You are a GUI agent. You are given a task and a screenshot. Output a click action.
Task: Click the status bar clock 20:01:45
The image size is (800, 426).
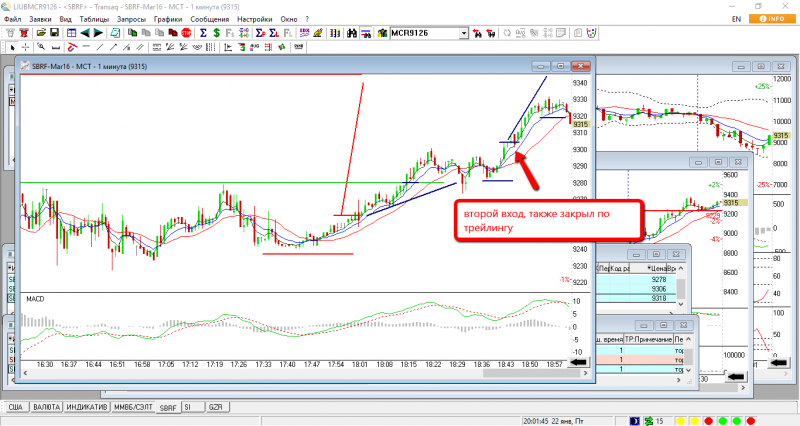536,421
